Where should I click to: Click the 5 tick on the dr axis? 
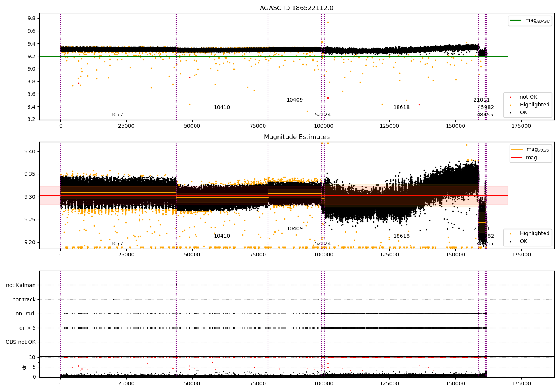click(34, 367)
